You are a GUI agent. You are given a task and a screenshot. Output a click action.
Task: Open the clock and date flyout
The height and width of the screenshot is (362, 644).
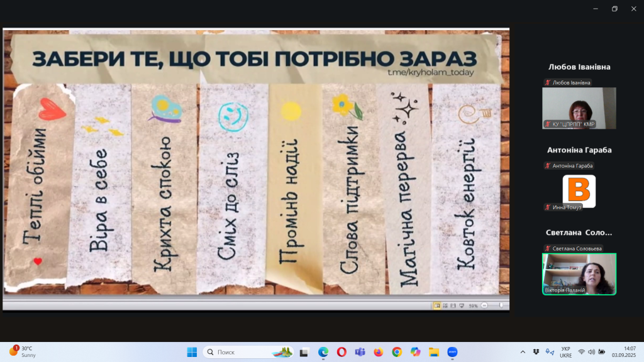coord(629,352)
